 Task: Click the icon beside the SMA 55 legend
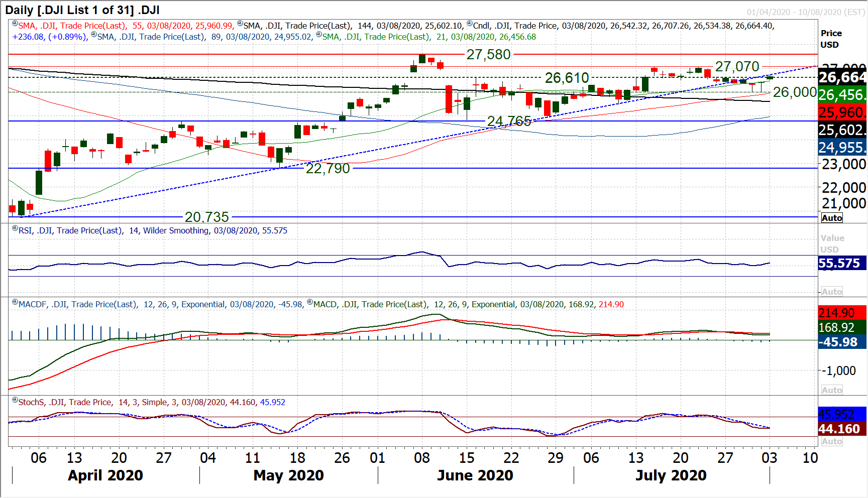[15, 24]
